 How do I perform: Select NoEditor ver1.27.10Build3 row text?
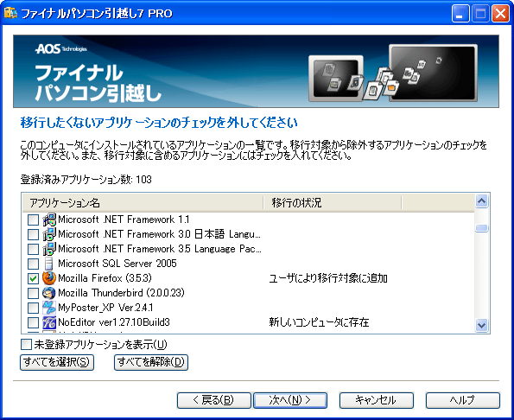point(114,322)
